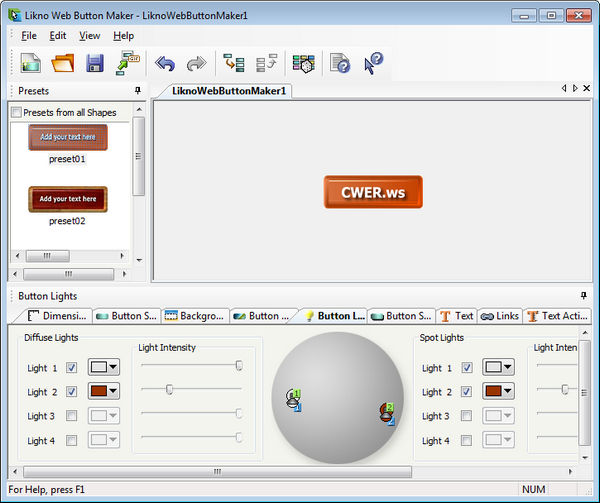
Task: Click the Undo arrow icon
Action: pos(165,63)
